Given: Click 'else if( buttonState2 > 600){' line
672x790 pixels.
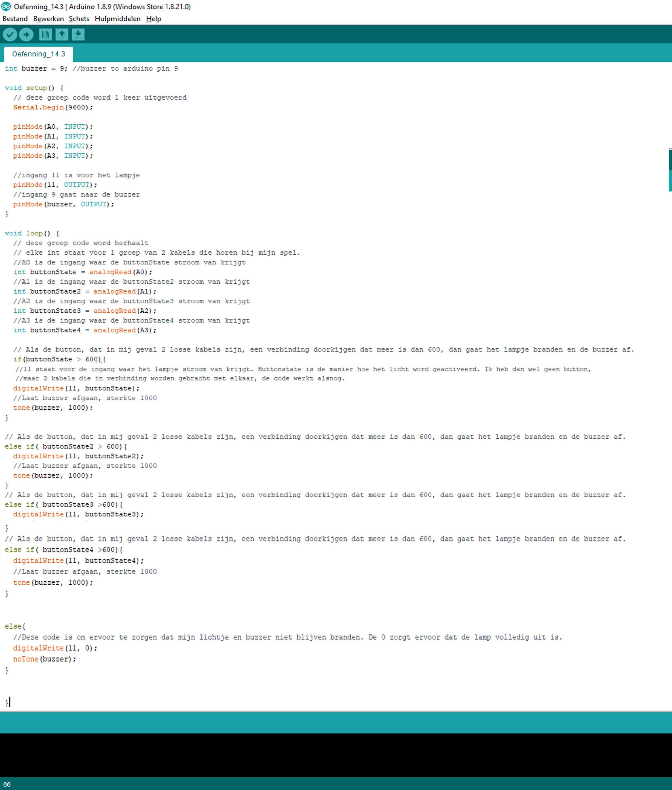Looking at the screenshot, I should point(66,446).
